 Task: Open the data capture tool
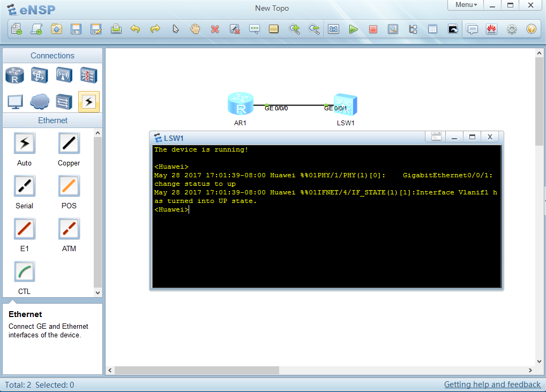(393, 29)
